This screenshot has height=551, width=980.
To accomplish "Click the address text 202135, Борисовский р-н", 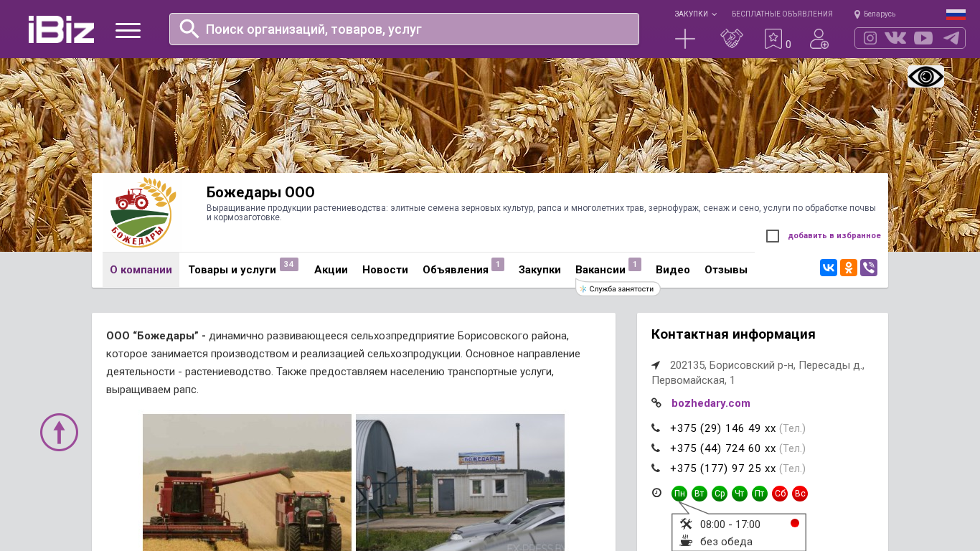I will (758, 372).
